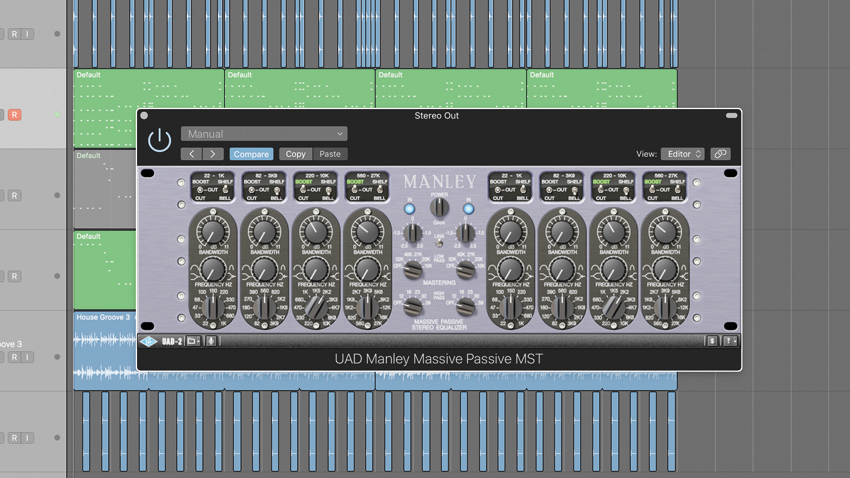850x478 pixels.
Task: Click the Universal Audio diamond logo
Action: (x=148, y=341)
